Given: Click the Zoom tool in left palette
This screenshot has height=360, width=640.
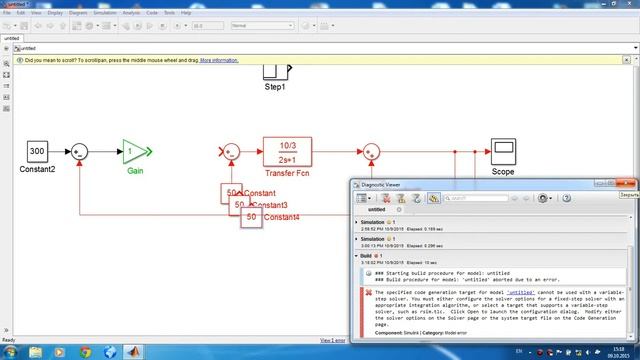Looking at the screenshot, I should point(6,64).
